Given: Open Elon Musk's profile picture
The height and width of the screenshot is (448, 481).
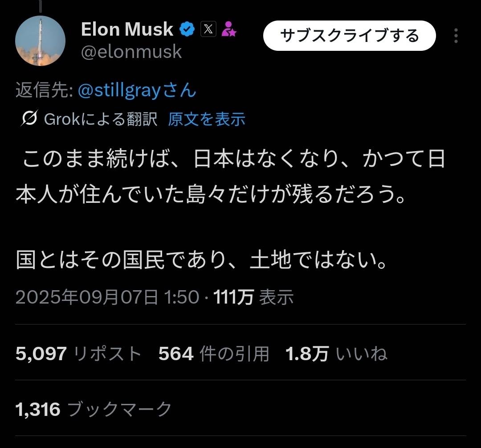Looking at the screenshot, I should [41, 41].
